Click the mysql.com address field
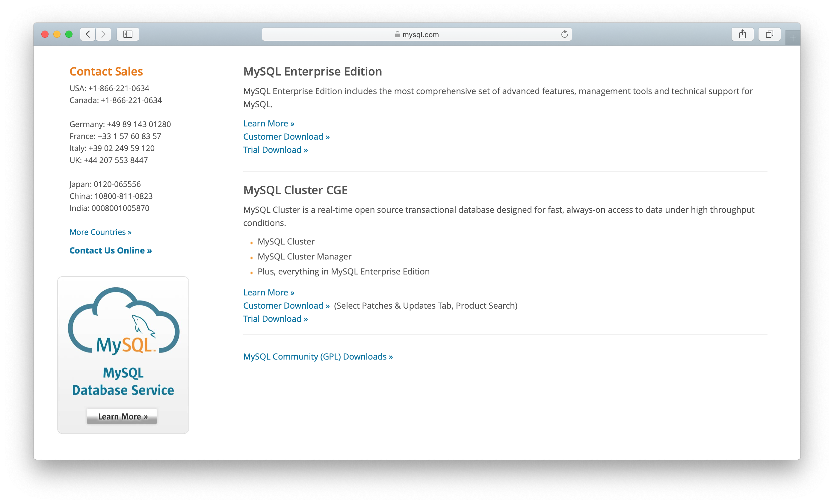 (420, 34)
